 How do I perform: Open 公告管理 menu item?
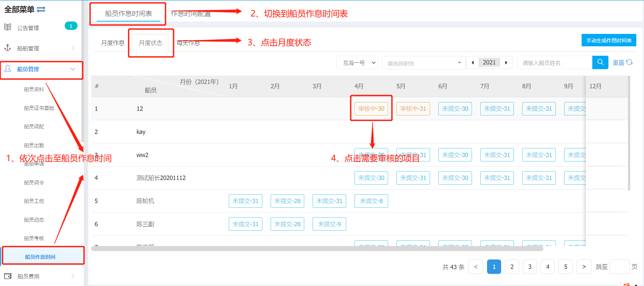28,28
